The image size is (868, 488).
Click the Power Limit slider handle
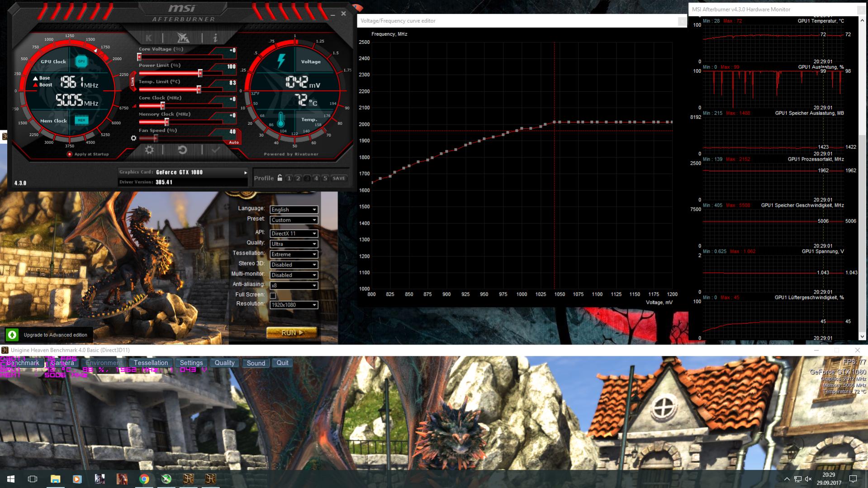click(x=200, y=73)
